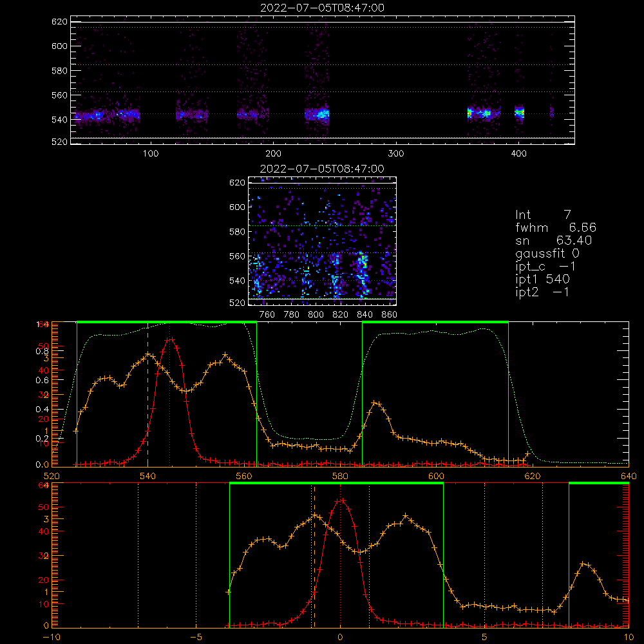Click the orange peak near 587 in third plot
Viewport: 644px width, 644px height.
click(375, 403)
